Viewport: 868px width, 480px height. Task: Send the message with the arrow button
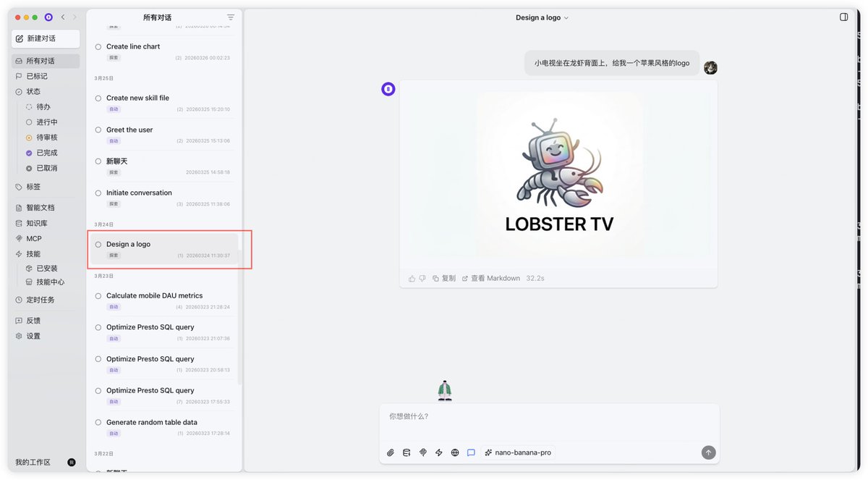point(708,452)
